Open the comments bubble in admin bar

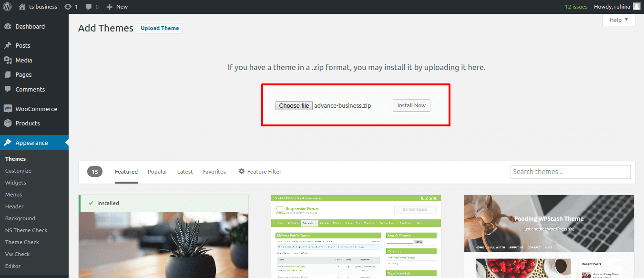coord(89,7)
